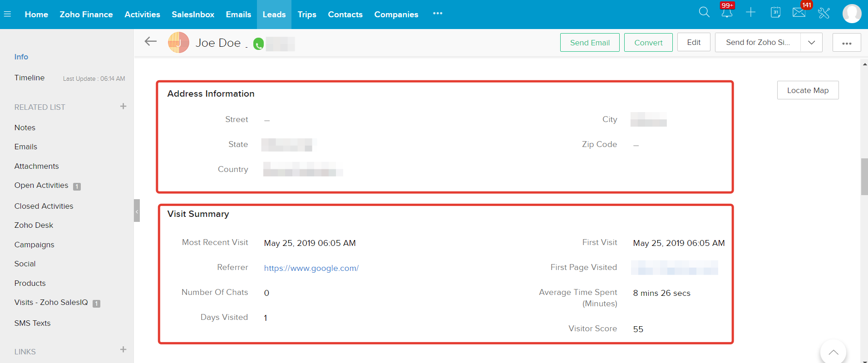Open more modules ellipsis in navigation bar
The height and width of the screenshot is (363, 868).
(438, 14)
